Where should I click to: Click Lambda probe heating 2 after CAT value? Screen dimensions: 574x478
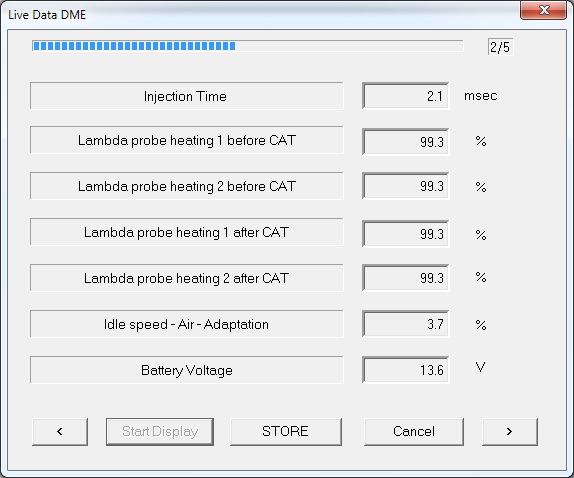tap(406, 278)
